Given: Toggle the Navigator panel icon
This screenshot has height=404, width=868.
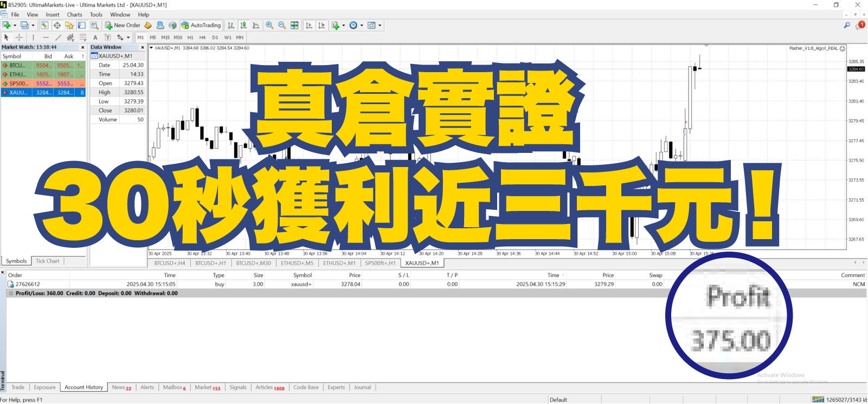Looking at the screenshot, I should [69, 25].
